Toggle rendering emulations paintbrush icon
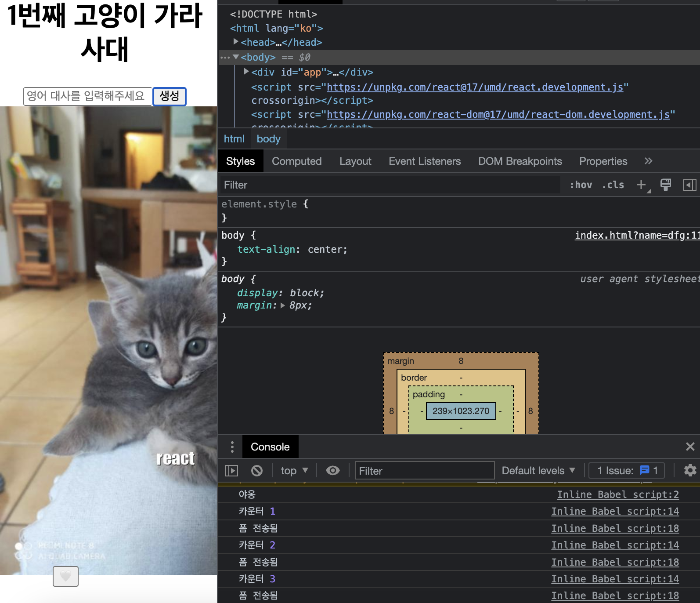 [x=666, y=185]
